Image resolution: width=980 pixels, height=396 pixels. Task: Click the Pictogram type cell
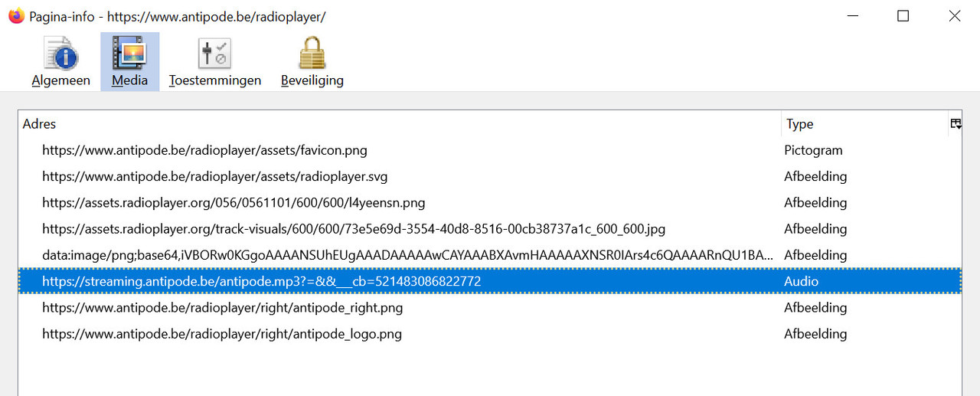813,150
